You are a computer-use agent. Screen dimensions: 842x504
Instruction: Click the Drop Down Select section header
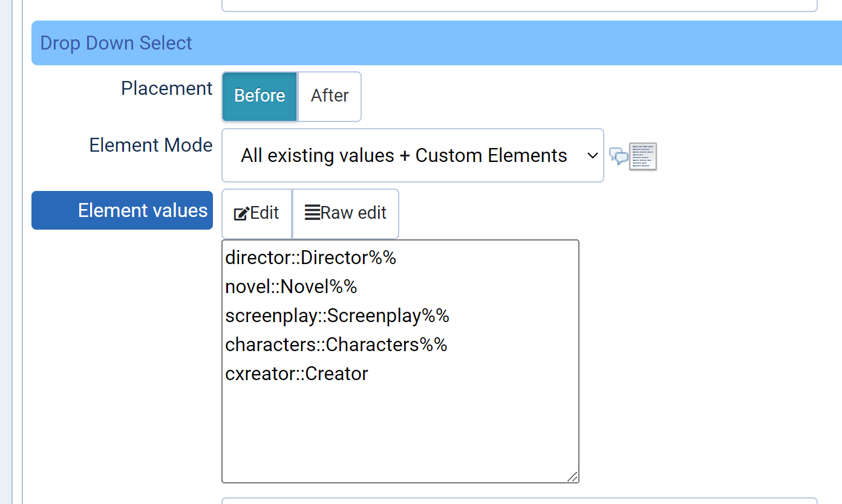[x=437, y=43]
